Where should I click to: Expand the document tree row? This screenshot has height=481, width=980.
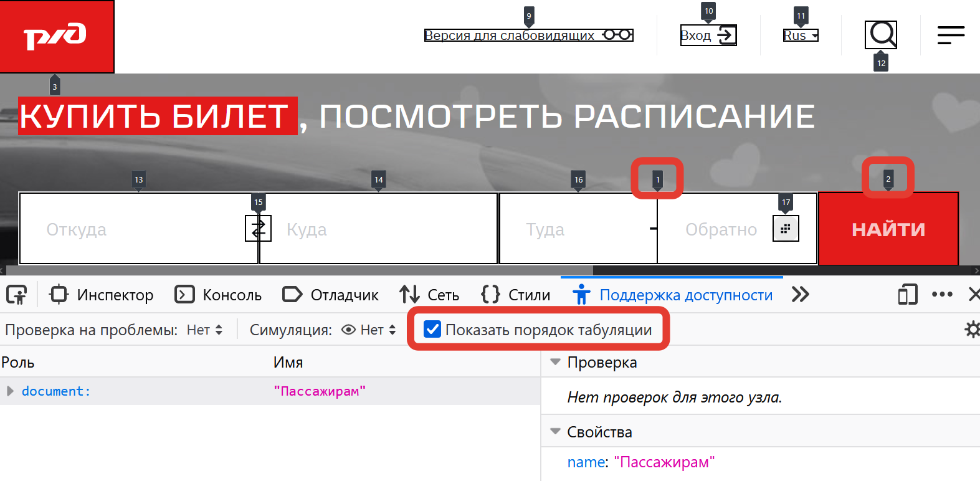pos(10,391)
